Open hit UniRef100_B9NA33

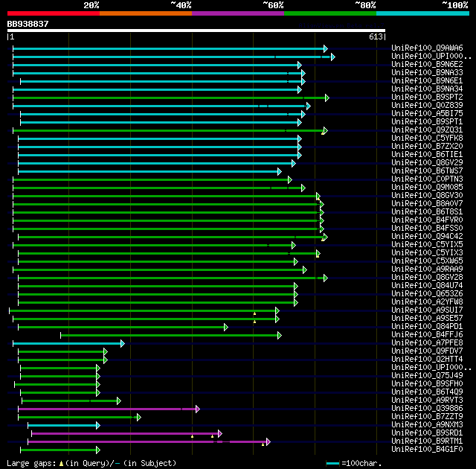point(427,72)
